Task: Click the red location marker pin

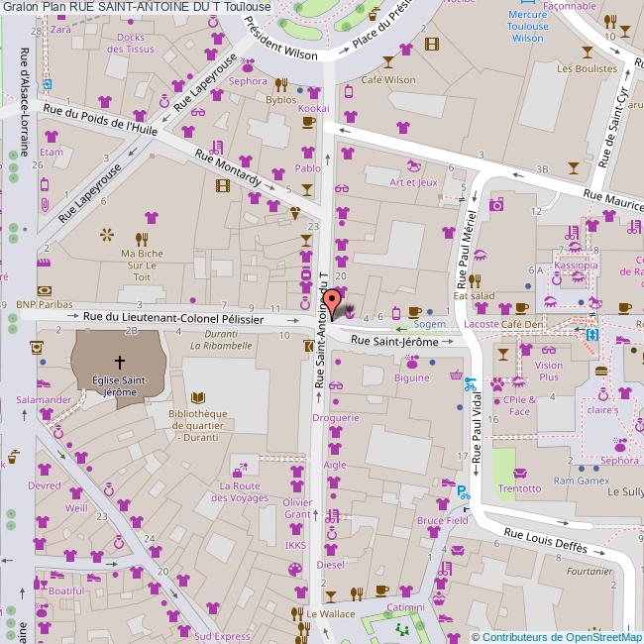Action: pos(334,301)
